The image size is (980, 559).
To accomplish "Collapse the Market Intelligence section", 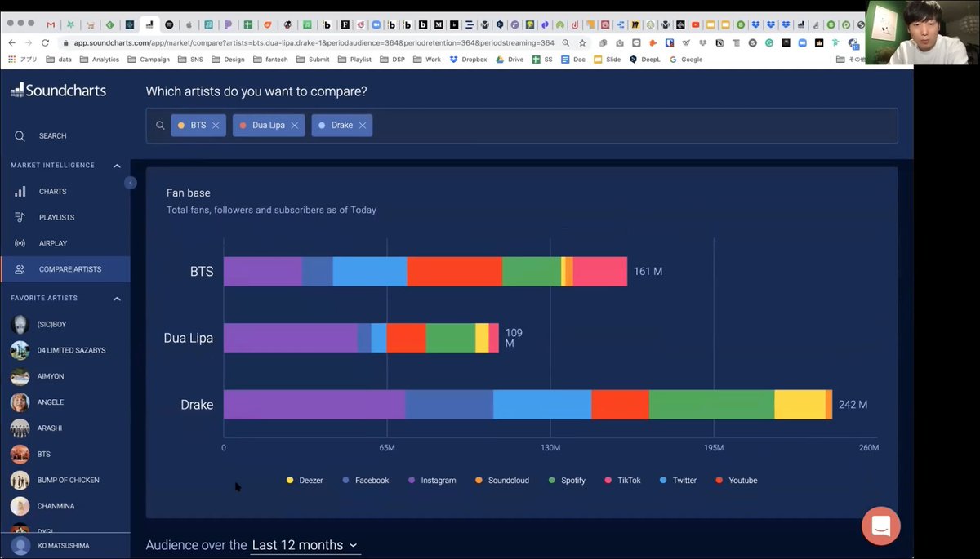I will [x=117, y=166].
